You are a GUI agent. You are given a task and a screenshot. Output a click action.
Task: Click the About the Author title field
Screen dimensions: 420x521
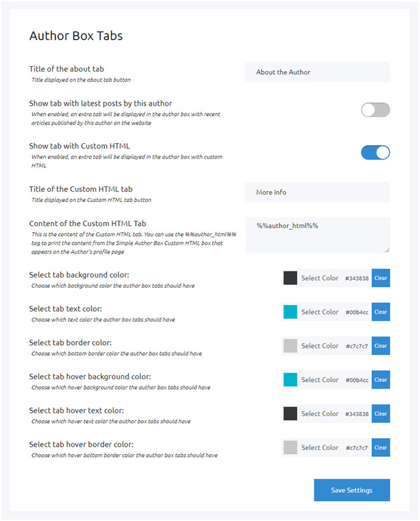pos(317,72)
